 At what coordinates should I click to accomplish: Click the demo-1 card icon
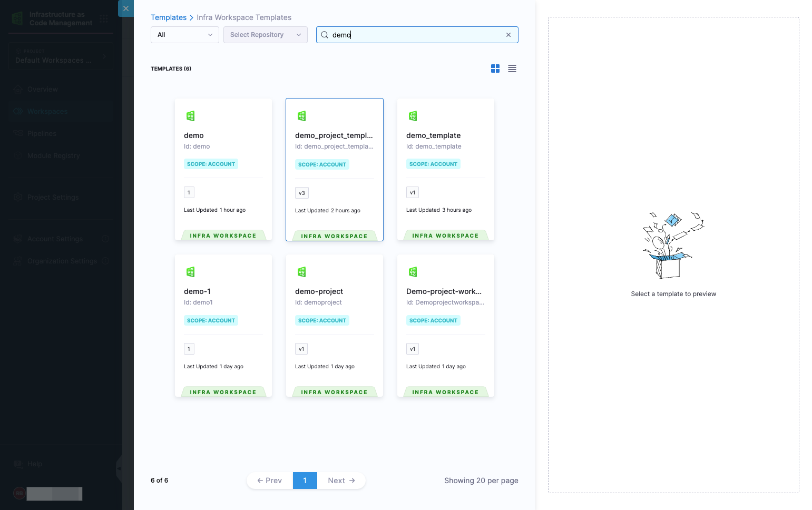191,272
